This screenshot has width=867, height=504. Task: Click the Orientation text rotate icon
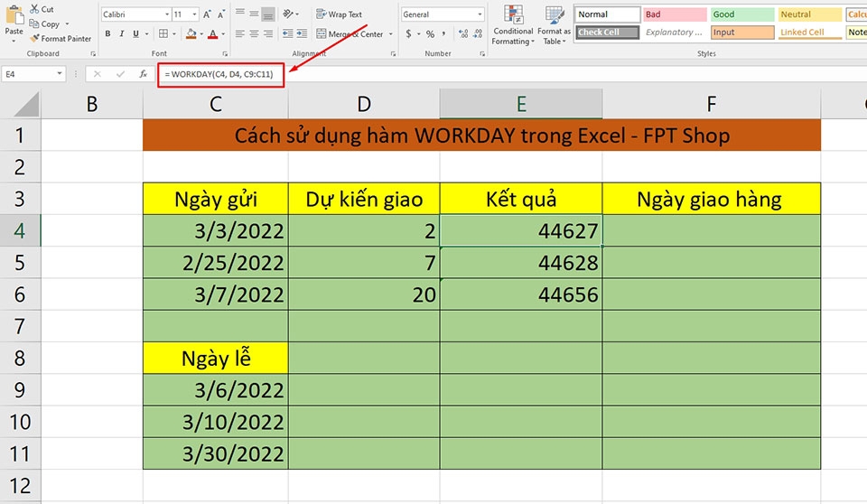(x=288, y=14)
